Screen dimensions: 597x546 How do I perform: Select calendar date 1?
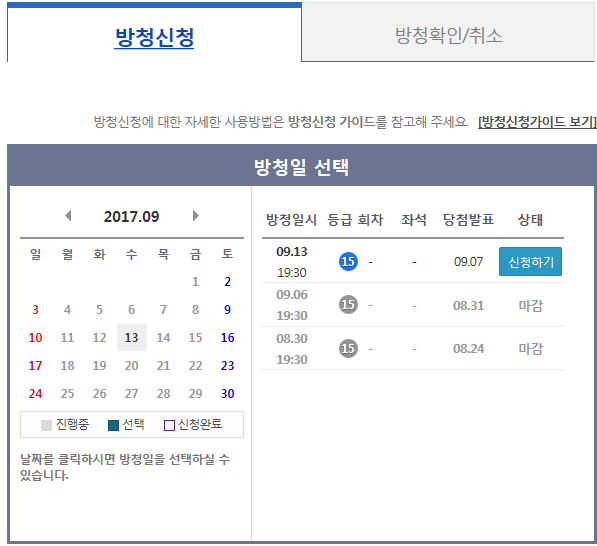click(x=195, y=281)
